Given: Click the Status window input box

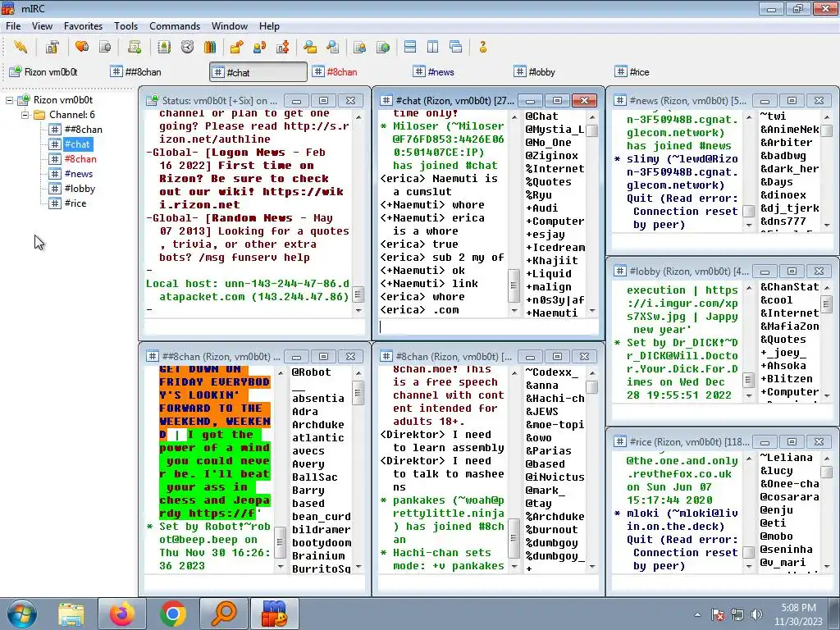Looking at the screenshot, I should pyautogui.click(x=254, y=326).
